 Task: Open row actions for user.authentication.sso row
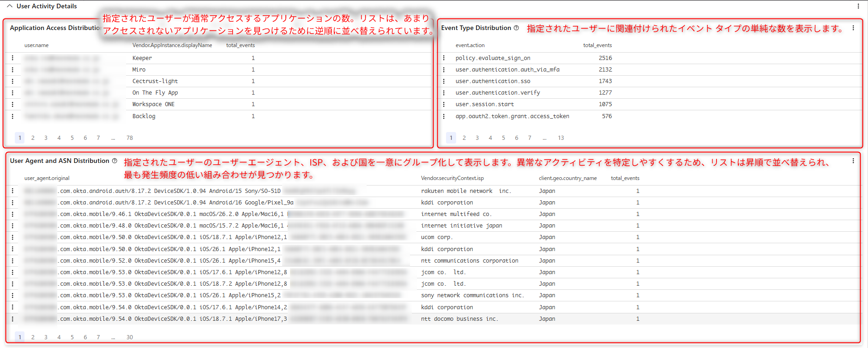444,81
